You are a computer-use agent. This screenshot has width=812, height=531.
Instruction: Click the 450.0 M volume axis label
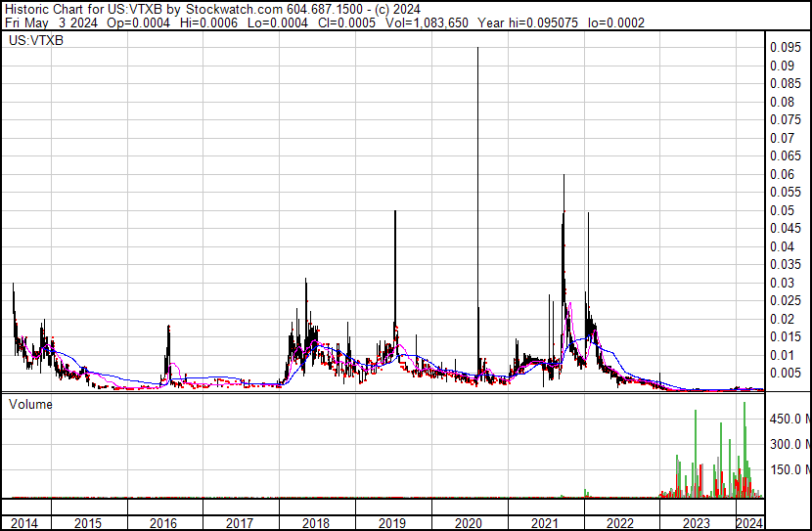pyautogui.click(x=790, y=419)
